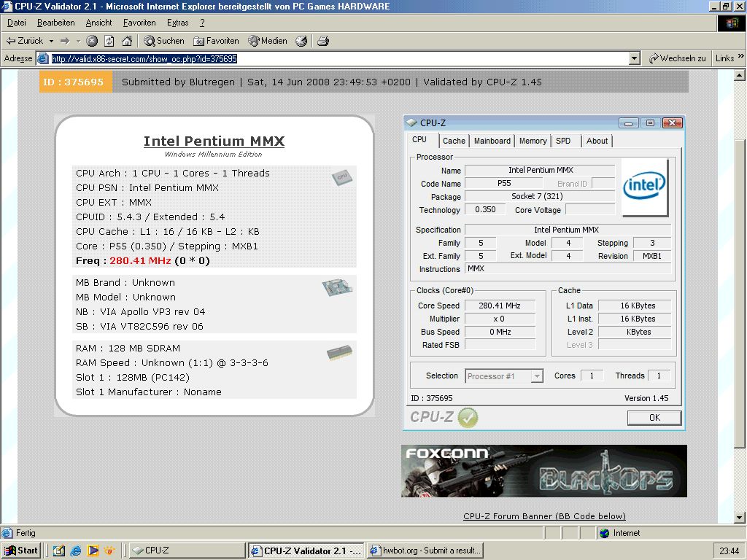
Task: Switch to the CPU-Z Validator 2.1 taskbar button
Action: (306, 551)
